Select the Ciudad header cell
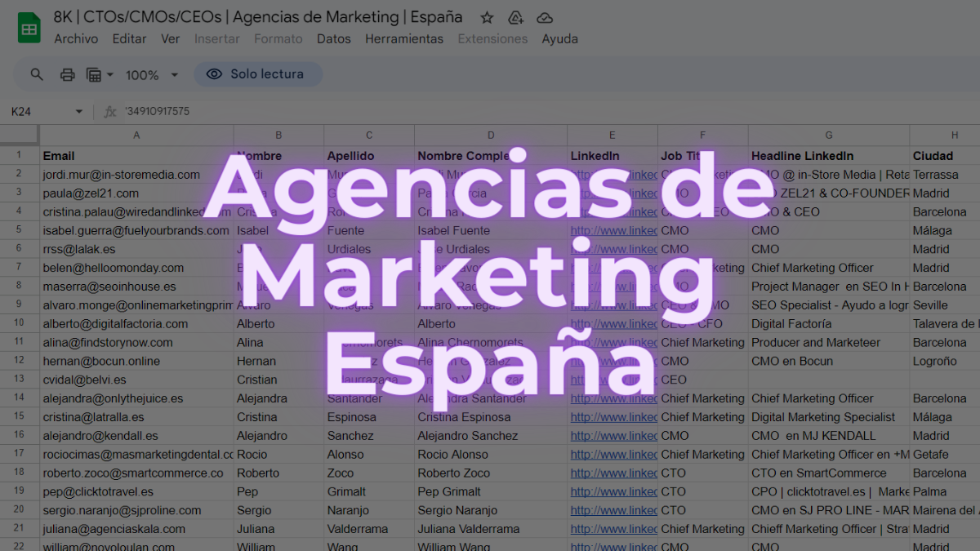 945,155
